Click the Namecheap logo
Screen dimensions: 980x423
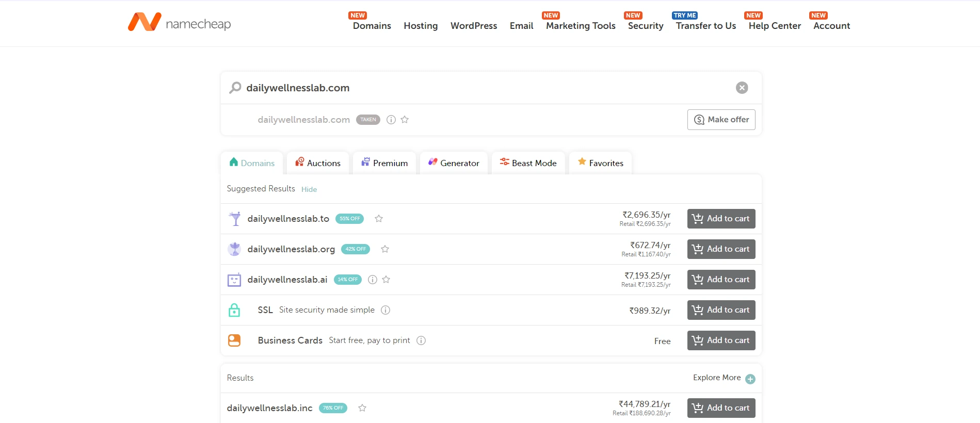(179, 23)
